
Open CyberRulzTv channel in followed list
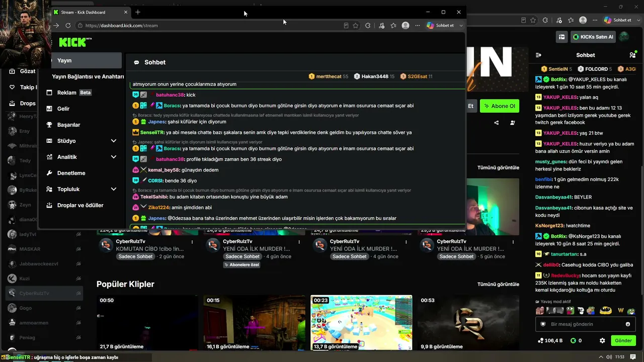pos(44,293)
